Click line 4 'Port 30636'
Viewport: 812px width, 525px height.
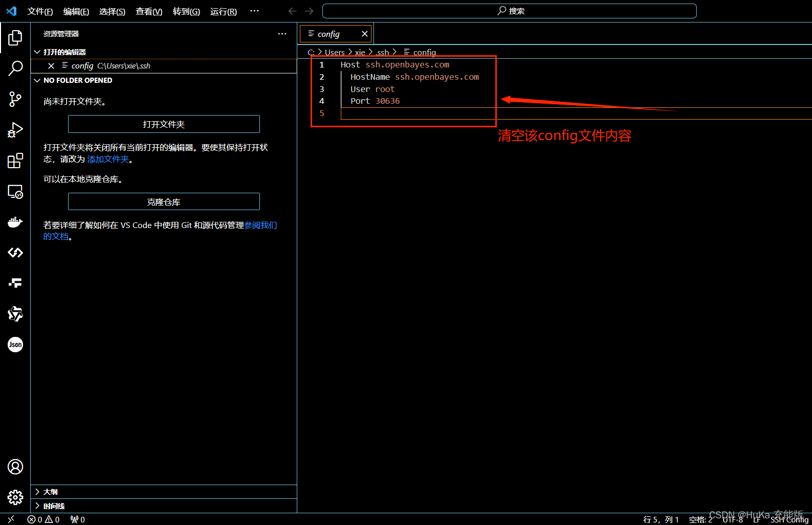point(375,101)
